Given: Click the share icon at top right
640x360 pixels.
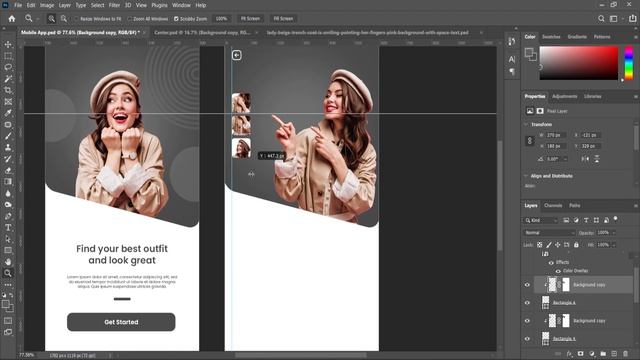Looking at the screenshot, I should pos(632,18).
